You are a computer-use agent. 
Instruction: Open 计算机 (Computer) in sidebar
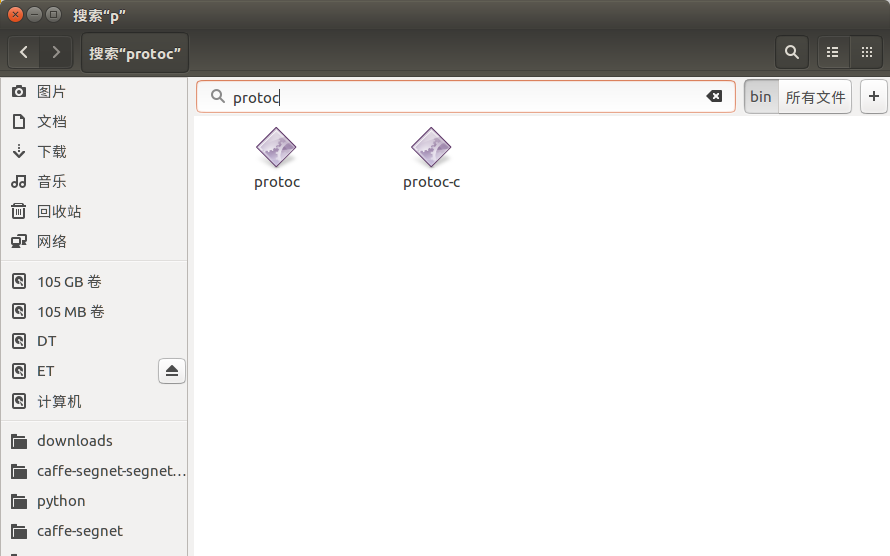[94, 402]
